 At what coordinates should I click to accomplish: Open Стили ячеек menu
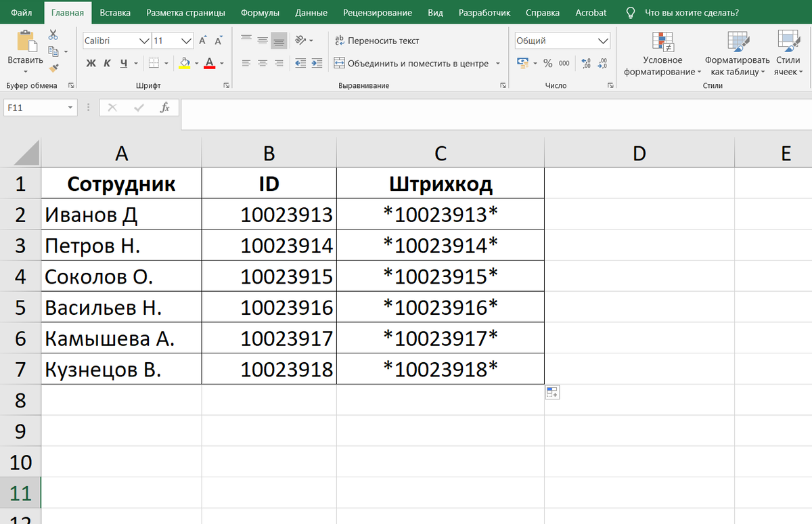(788, 53)
